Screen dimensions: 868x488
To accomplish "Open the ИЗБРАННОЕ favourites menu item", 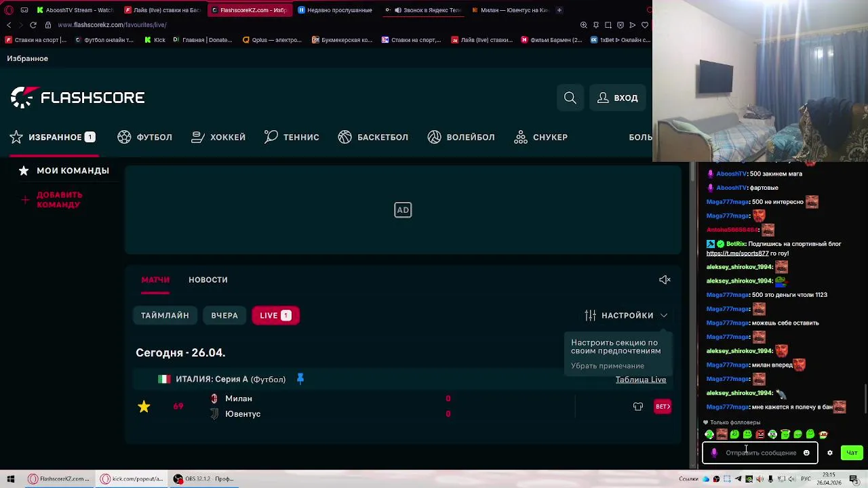I will [53, 137].
